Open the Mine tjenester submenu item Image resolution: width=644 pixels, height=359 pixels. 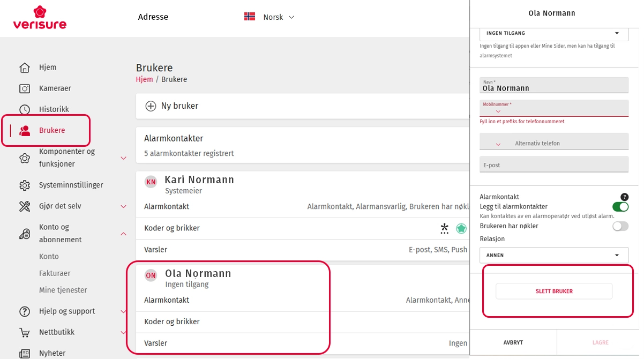point(63,290)
